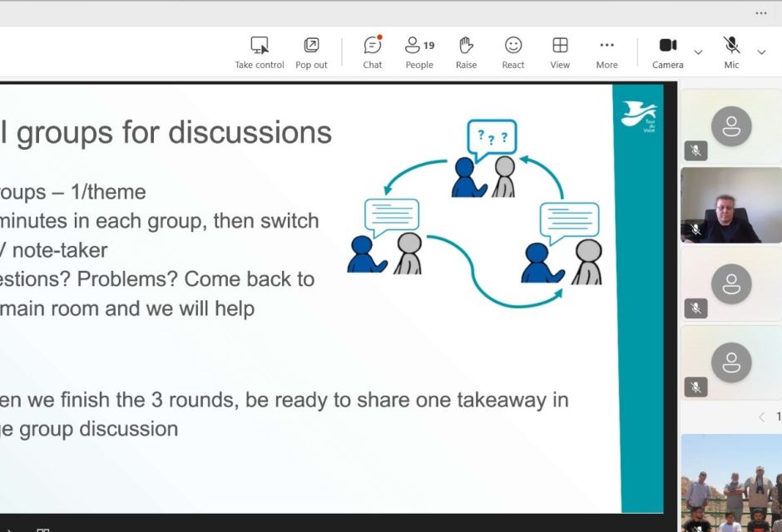Viewport: 782px width, 532px height.
Task: Show the People participants list
Action: pos(419,52)
